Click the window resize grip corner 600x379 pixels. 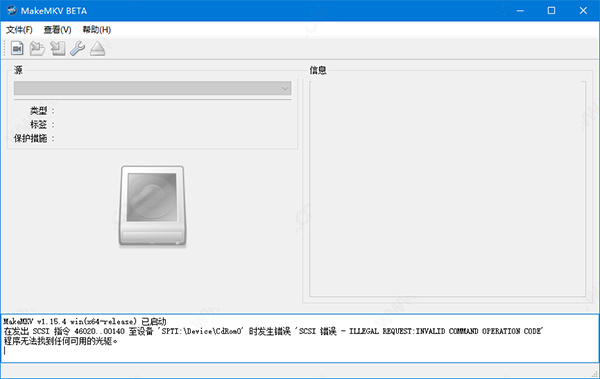tap(595, 374)
